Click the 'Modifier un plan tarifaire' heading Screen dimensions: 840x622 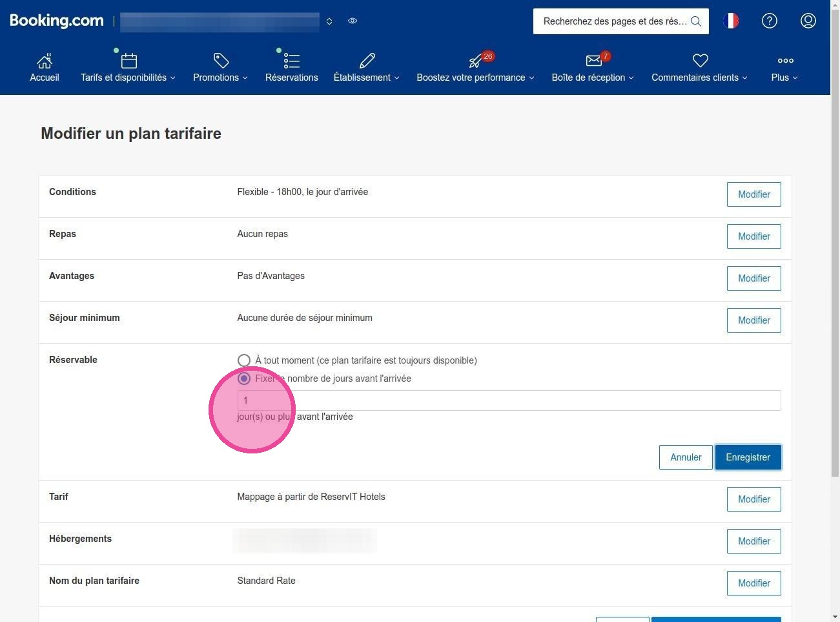(131, 134)
